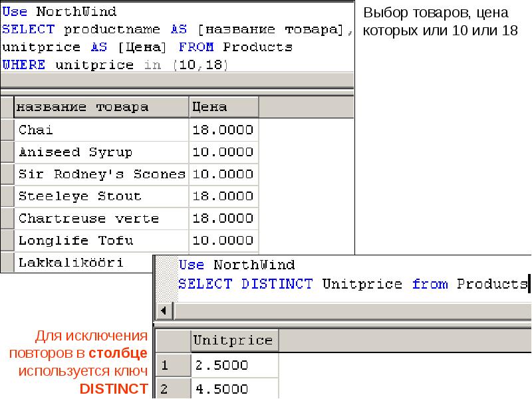Image resolution: width=532 pixels, height=399 pixels.
Task: Click the Chartreuse verte product cell
Action: pyautogui.click(x=102, y=219)
